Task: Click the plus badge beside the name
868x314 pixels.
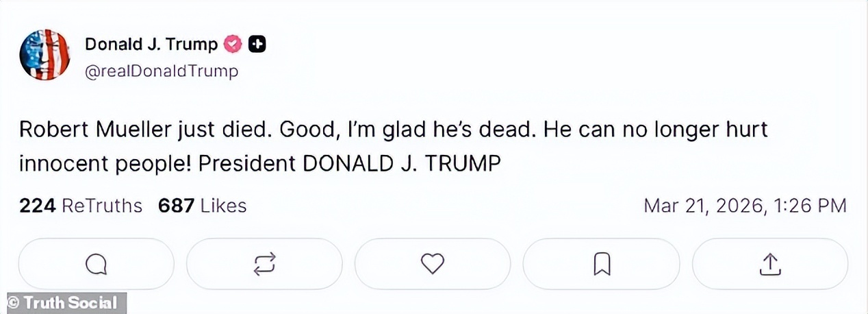Action: (257, 45)
